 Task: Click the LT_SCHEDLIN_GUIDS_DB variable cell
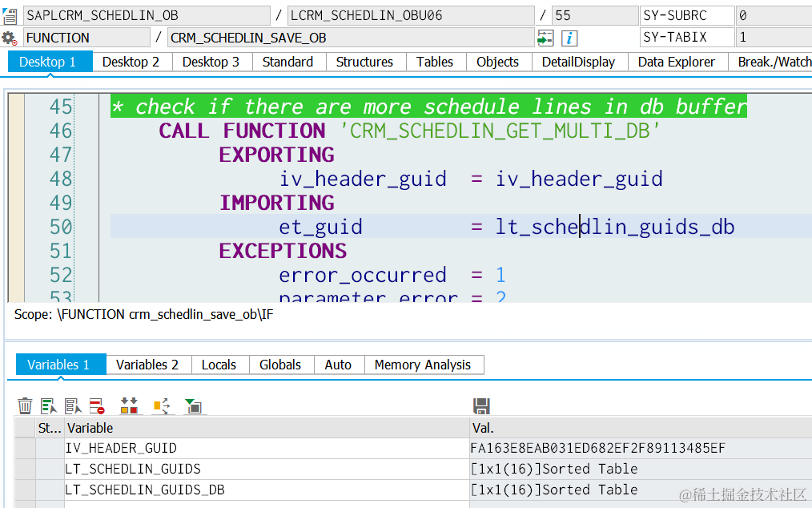(x=266, y=490)
